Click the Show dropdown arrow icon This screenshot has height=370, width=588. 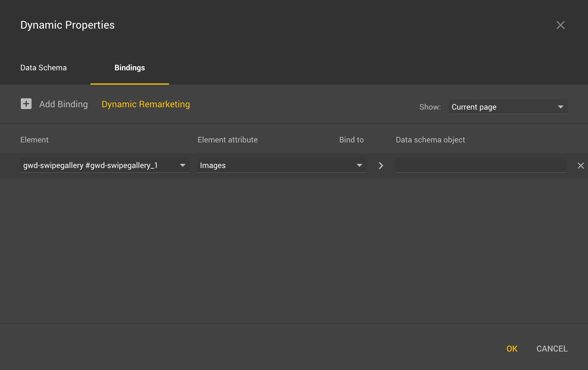[x=561, y=107]
